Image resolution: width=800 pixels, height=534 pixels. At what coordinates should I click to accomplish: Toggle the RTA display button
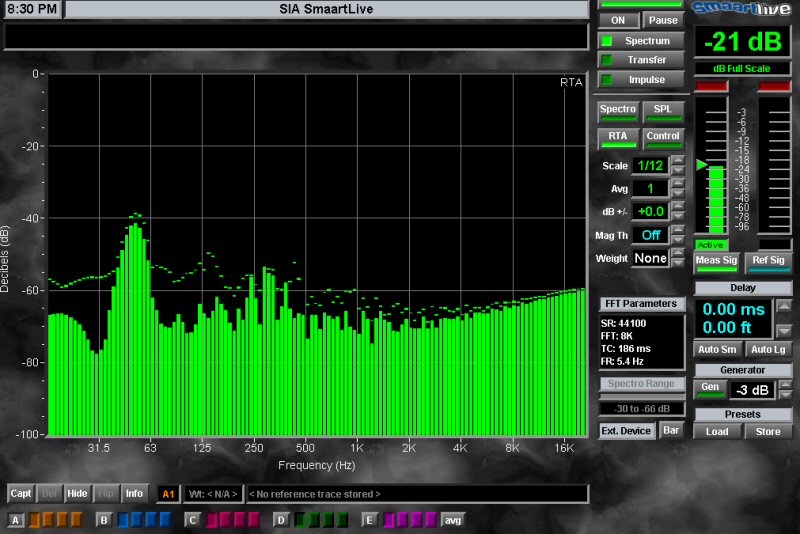click(618, 139)
